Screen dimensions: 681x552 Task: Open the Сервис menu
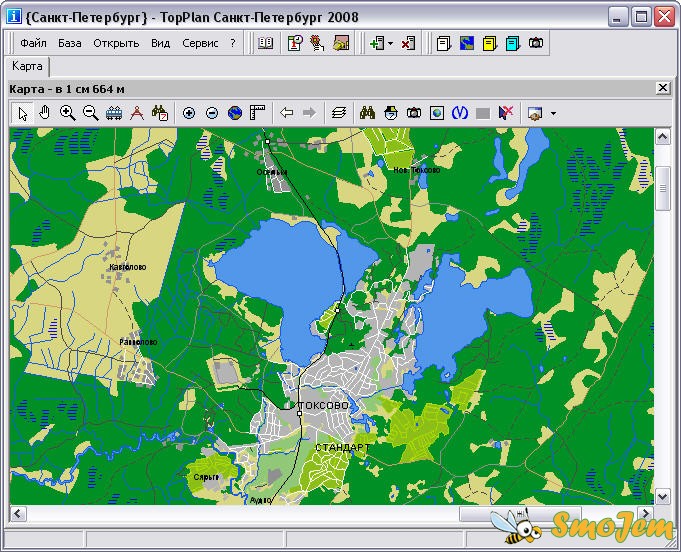click(200, 43)
